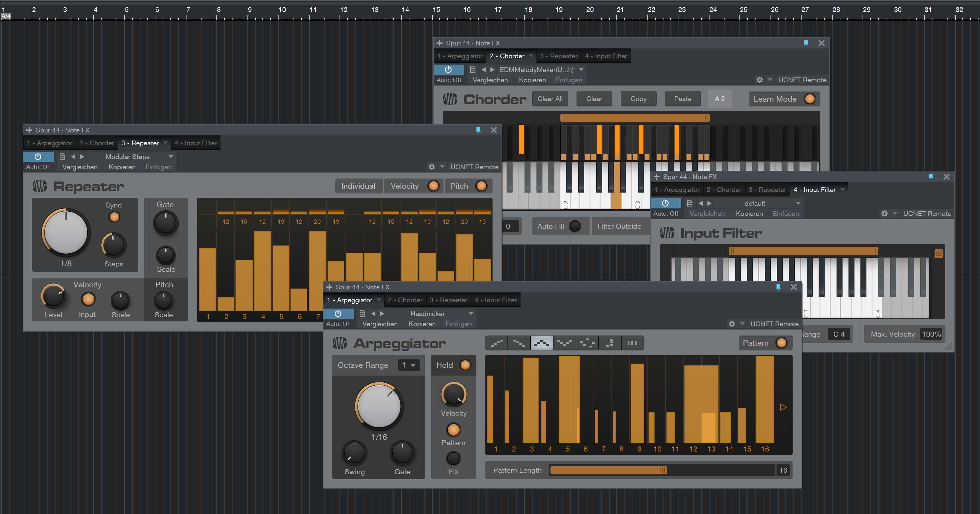This screenshot has height=514, width=980.
Task: Pin the Chorder Note FX window
Action: point(806,43)
